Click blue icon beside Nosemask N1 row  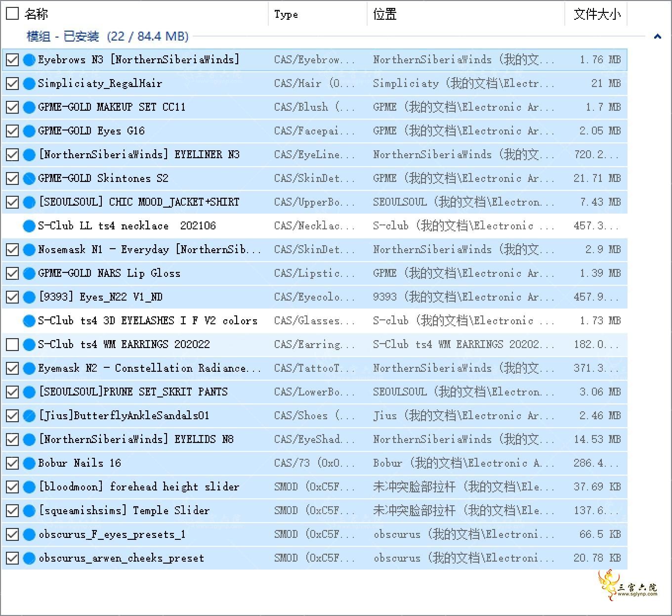[x=29, y=250]
